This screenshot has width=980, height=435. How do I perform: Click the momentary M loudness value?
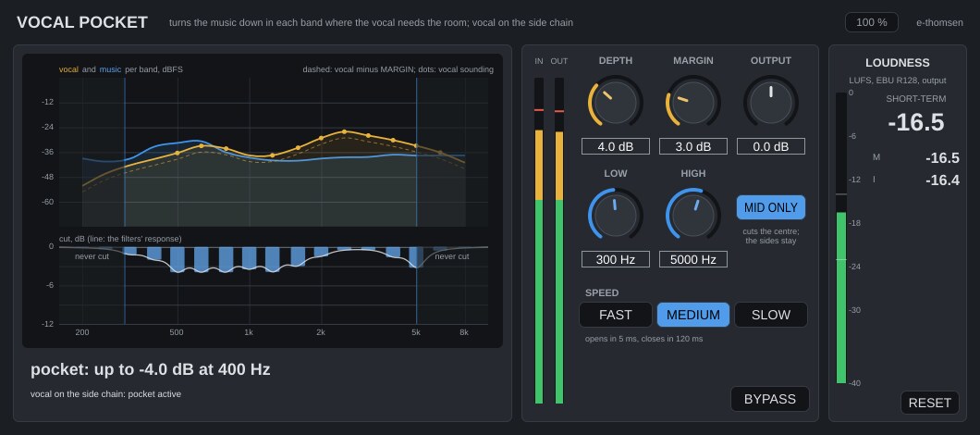click(942, 157)
